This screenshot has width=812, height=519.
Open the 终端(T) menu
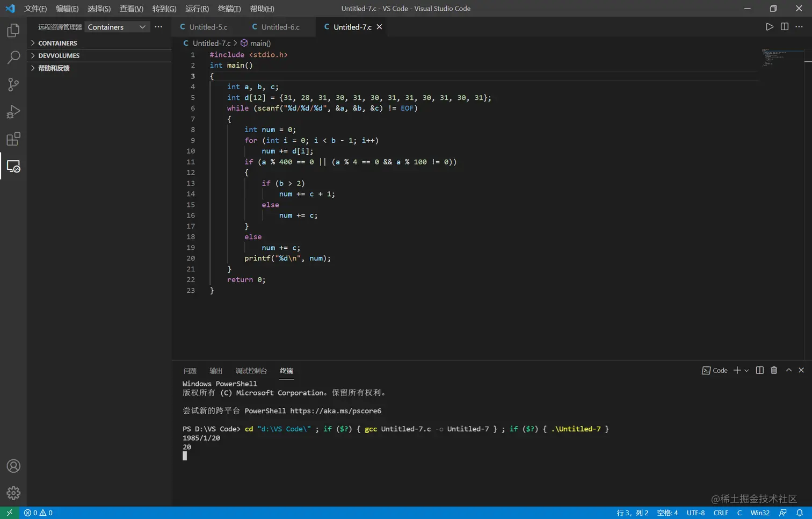point(229,9)
